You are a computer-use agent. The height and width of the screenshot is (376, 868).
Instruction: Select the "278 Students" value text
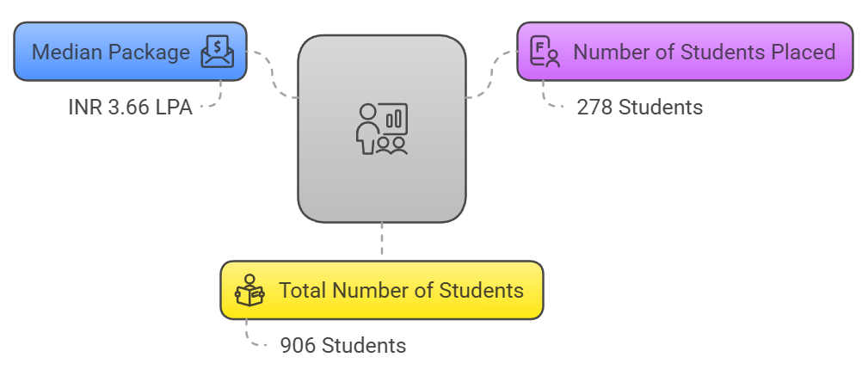639,108
